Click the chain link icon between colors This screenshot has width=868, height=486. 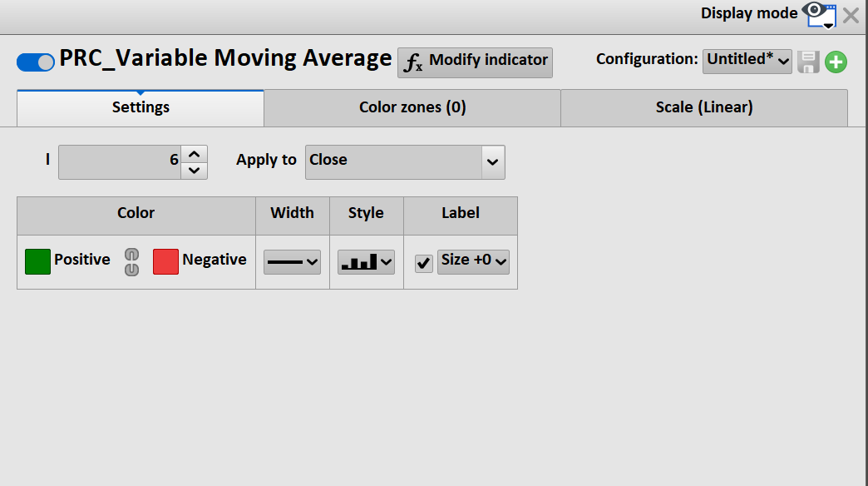(x=131, y=261)
